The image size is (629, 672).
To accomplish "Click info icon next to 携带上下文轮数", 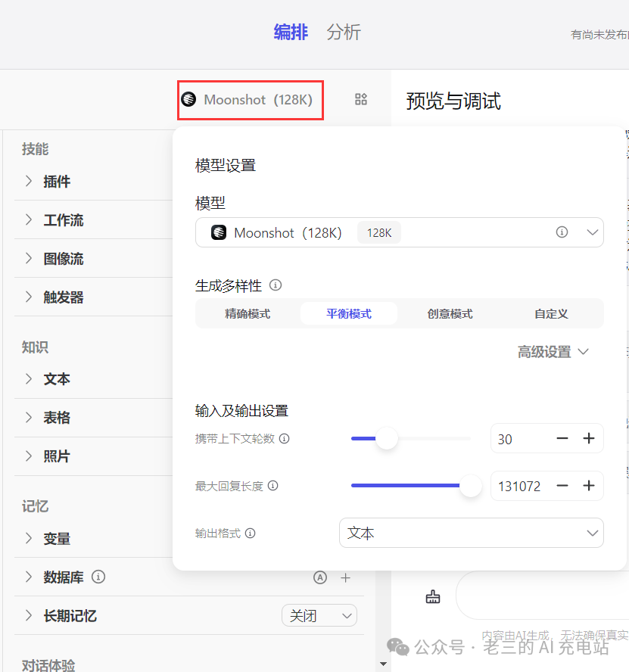I will pyautogui.click(x=285, y=438).
